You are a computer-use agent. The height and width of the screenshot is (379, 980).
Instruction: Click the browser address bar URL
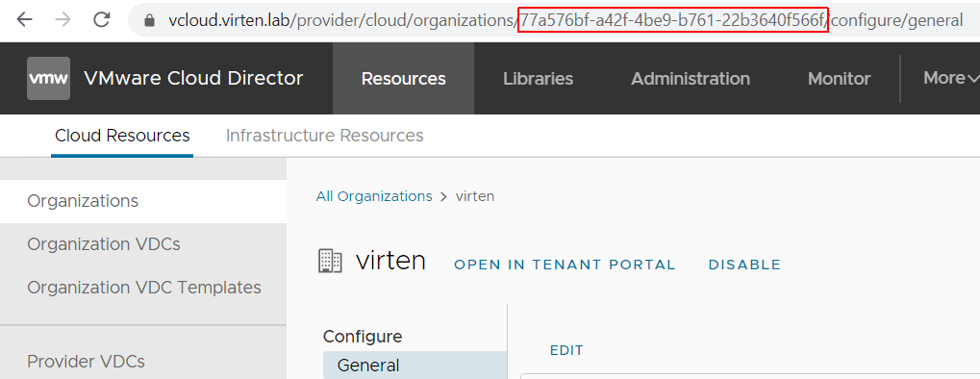[565, 20]
